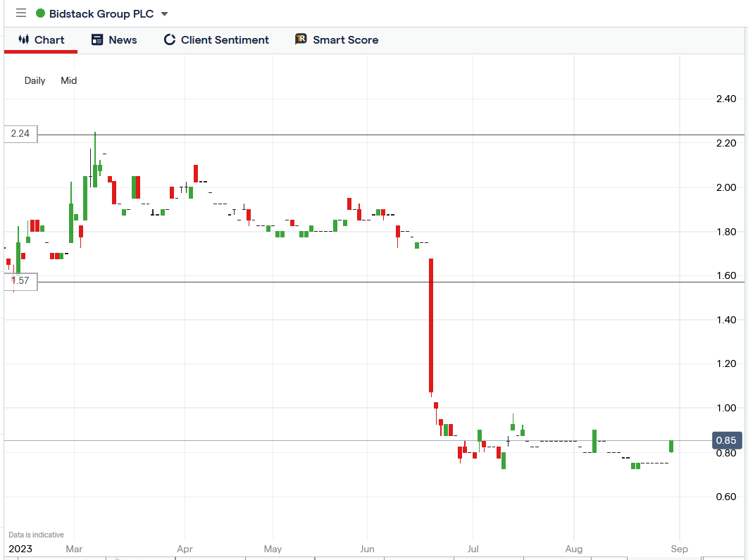Click the May date axis label
This screenshot has height=560, width=748.
tap(273, 549)
